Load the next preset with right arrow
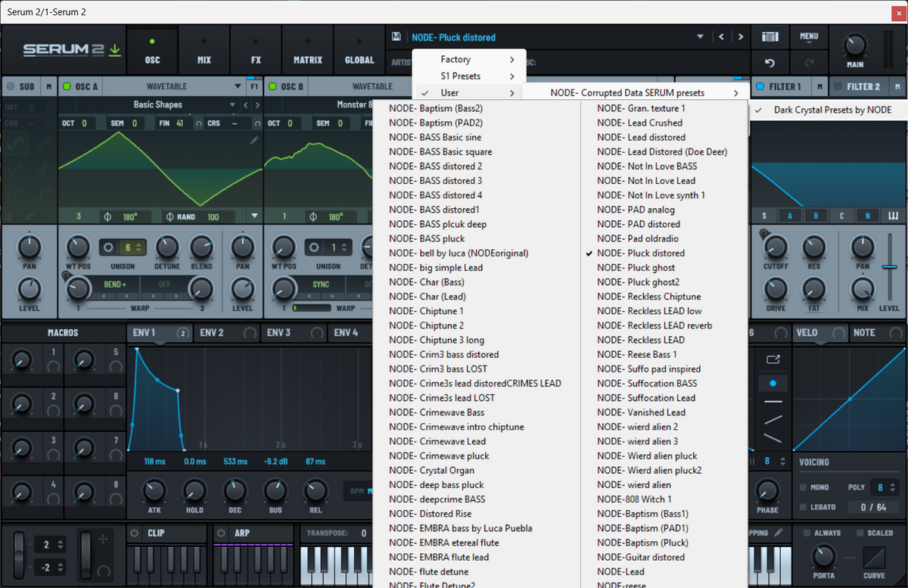Viewport: 908px width, 588px height. click(740, 37)
